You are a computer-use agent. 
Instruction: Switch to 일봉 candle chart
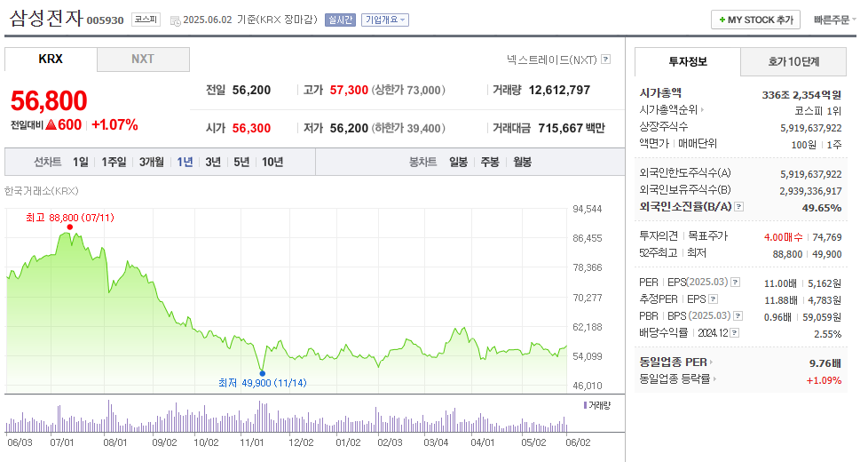458,162
